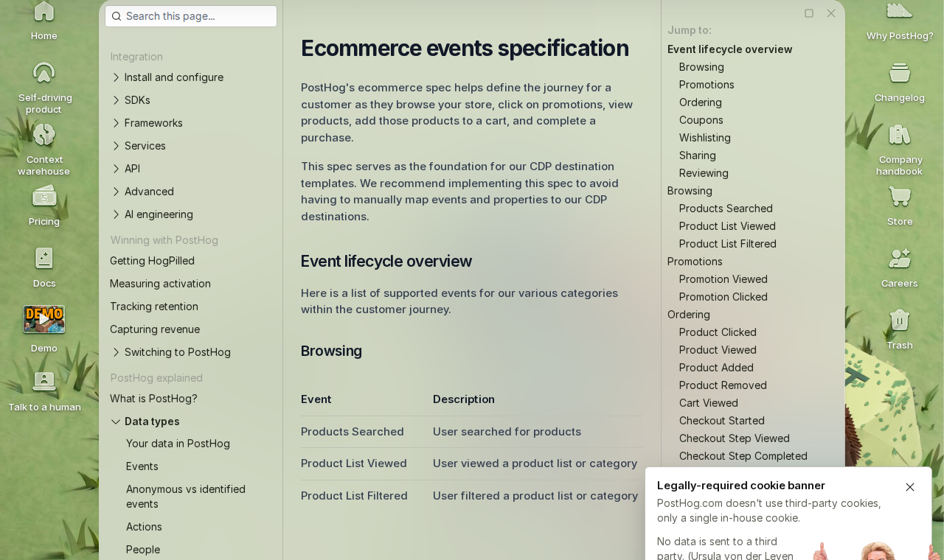Jump to Product Added anchor

point(716,368)
